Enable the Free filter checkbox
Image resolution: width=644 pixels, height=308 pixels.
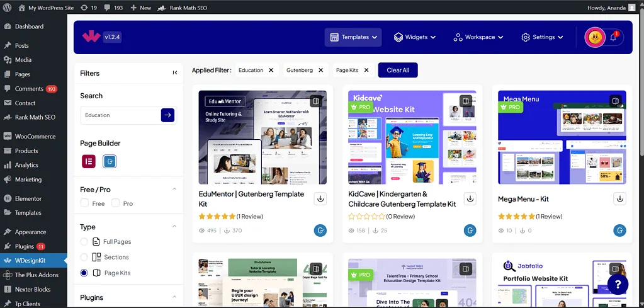[x=85, y=203]
